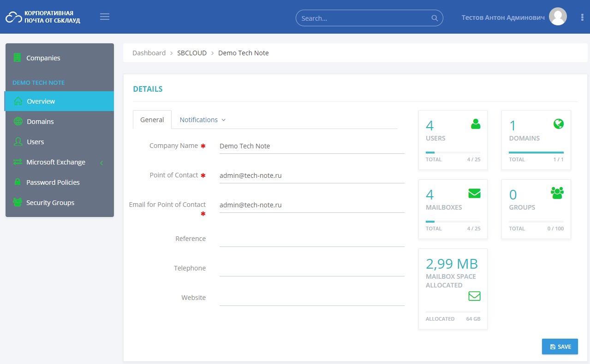Click the Website input field
This screenshot has width=590, height=364.
312,298
